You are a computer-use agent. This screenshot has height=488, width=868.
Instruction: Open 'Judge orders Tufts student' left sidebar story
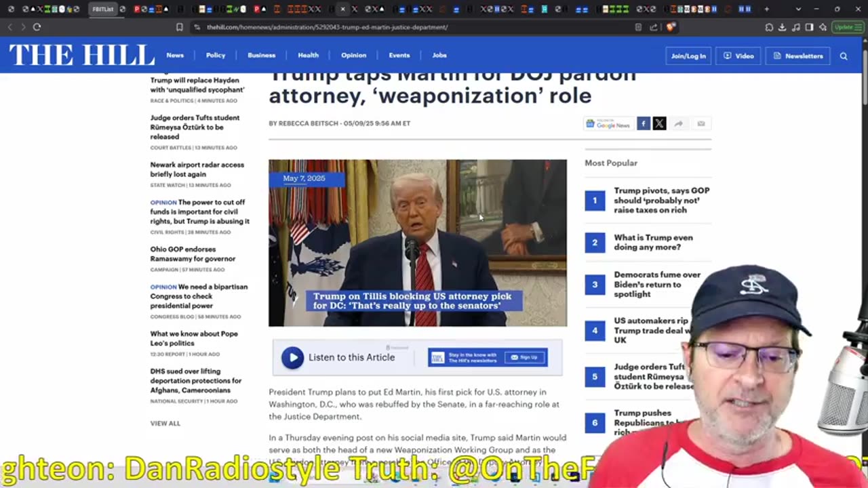coord(195,127)
